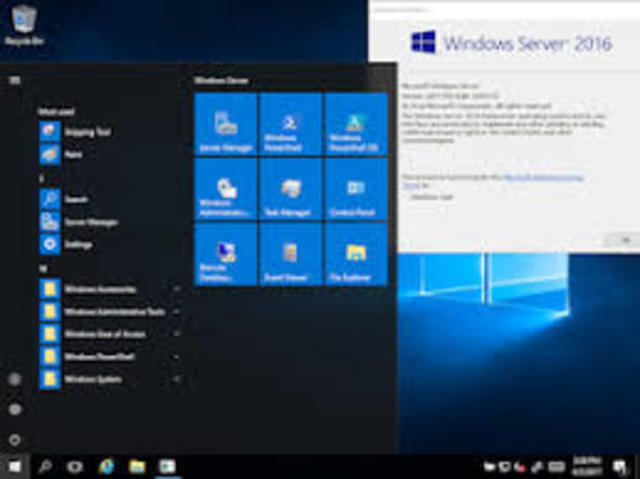Open the Control Panel tile
640x479 pixels.
[356, 189]
